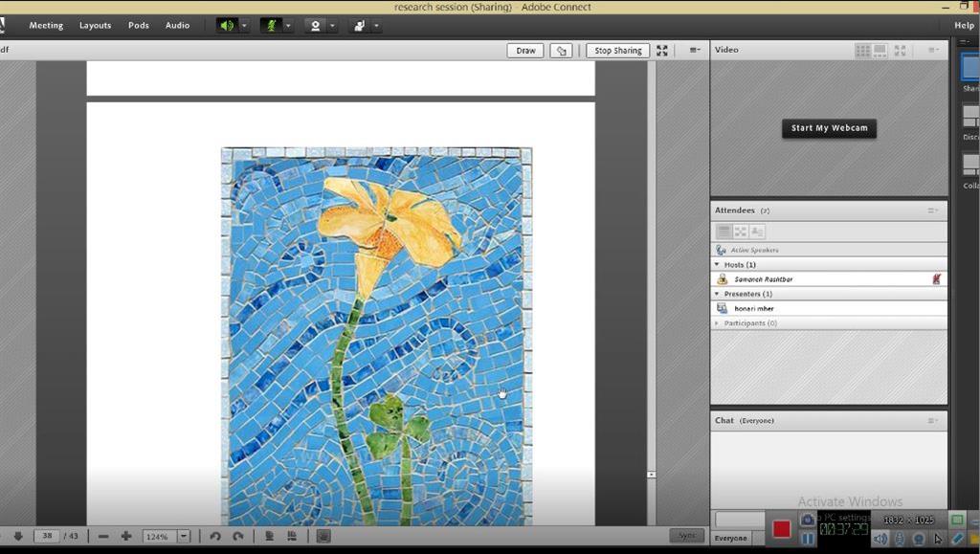Take a snapshot with the recorder camera icon

[808, 520]
